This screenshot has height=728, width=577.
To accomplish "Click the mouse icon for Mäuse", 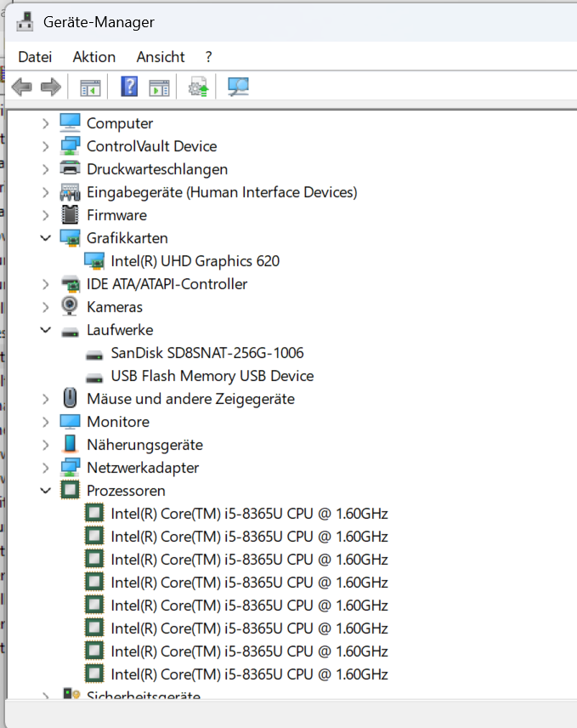I will pyautogui.click(x=70, y=398).
